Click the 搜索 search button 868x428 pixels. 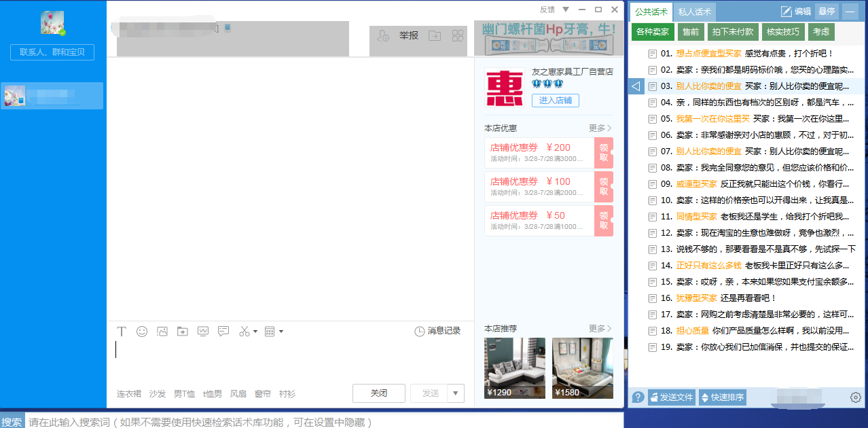point(12,422)
